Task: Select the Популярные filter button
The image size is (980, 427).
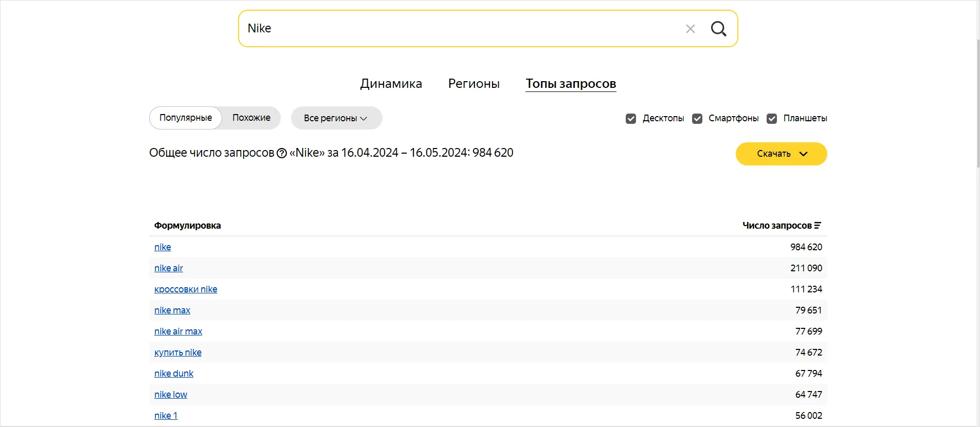Action: pyautogui.click(x=186, y=118)
